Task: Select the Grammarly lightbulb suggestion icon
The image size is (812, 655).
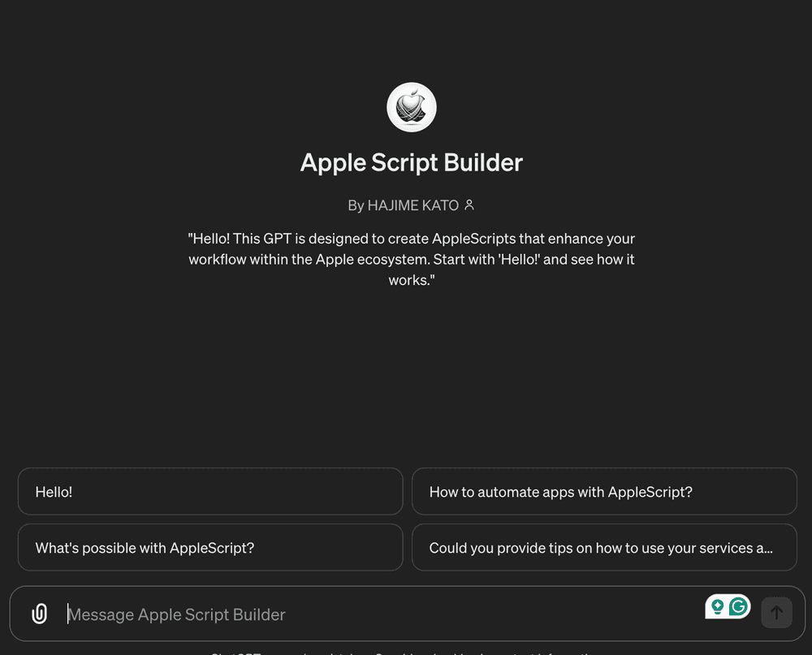Action: [x=718, y=606]
